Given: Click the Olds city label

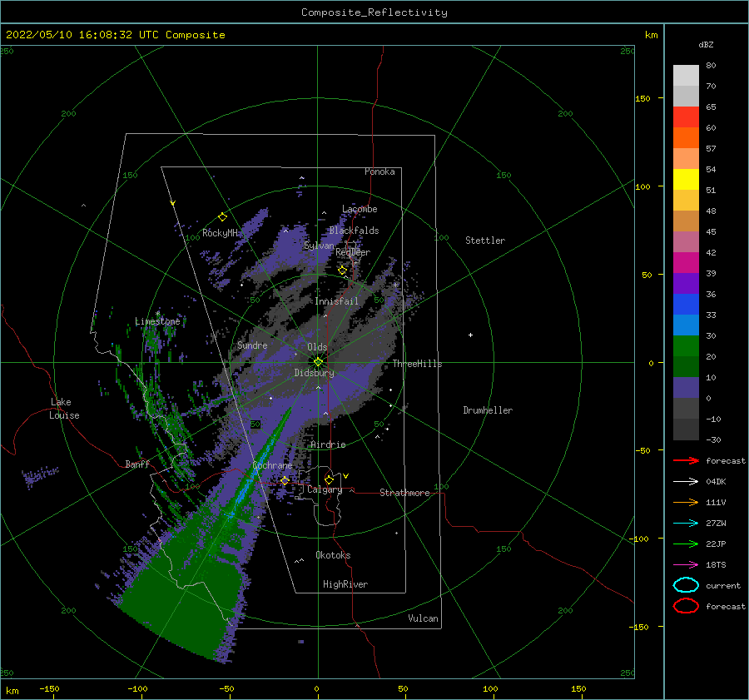Looking at the screenshot, I should pos(317,347).
